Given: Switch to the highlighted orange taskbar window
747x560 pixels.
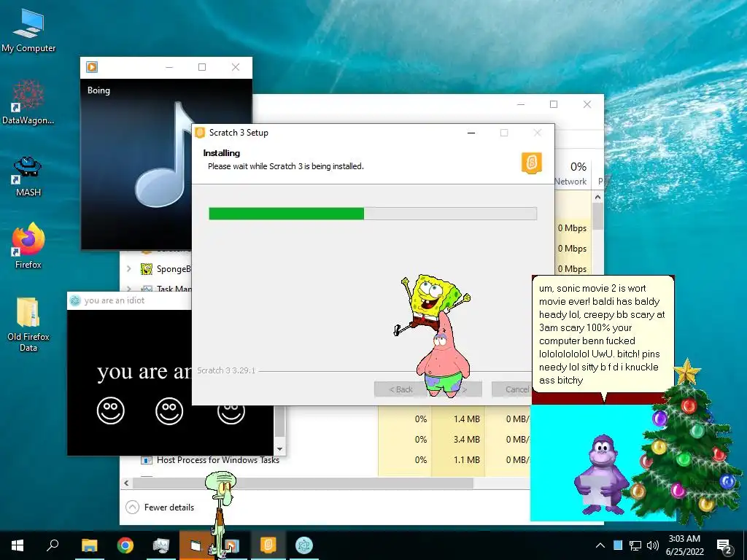Looking at the screenshot, I should [196, 545].
